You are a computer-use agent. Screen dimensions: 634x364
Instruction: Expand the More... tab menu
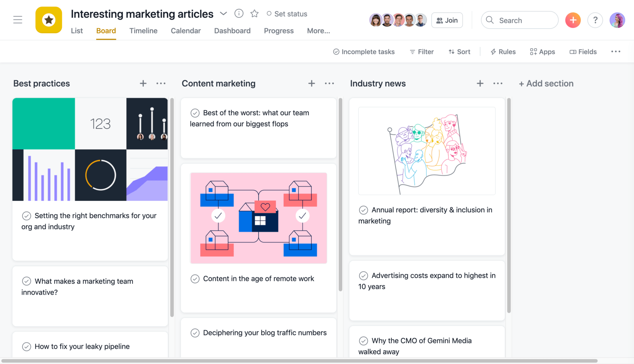(318, 31)
